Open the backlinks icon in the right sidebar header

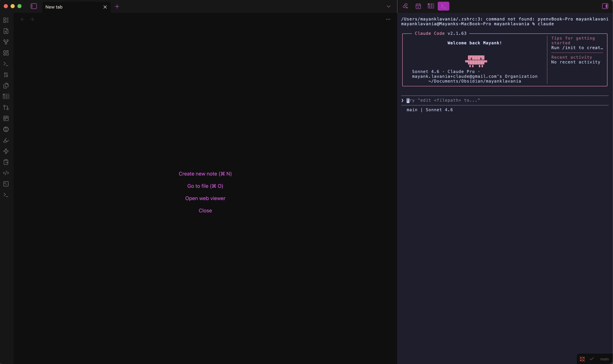405,6
